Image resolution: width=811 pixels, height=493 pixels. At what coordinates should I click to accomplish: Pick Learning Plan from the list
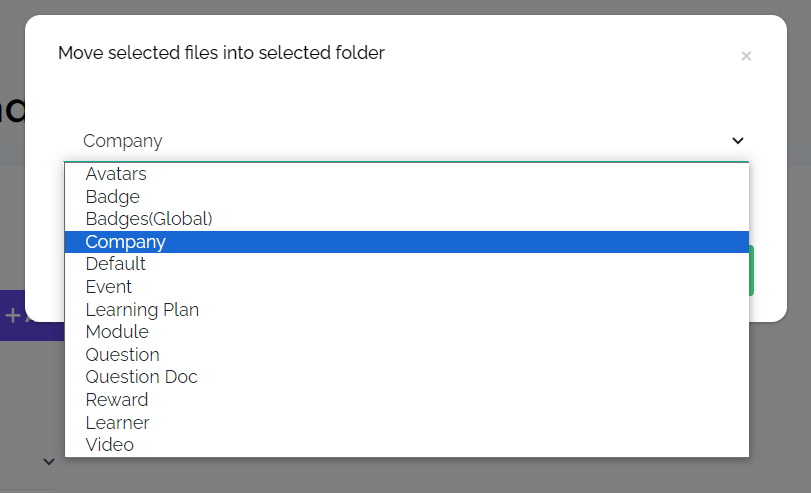click(x=142, y=310)
